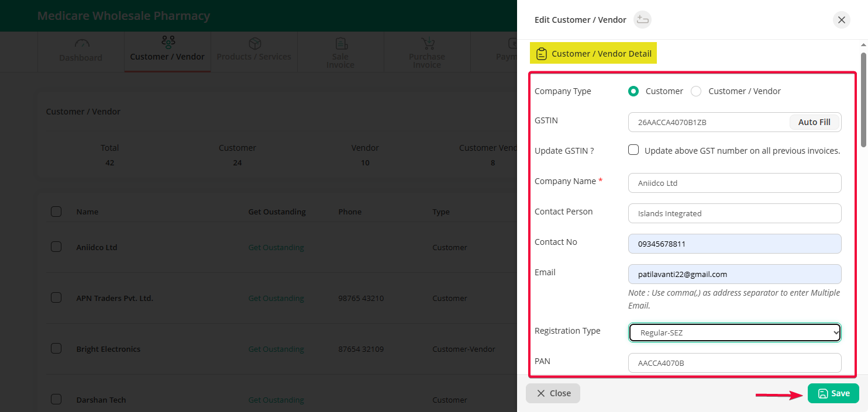Click the Sale Invoice document icon
Image resolution: width=868 pixels, height=412 pixels.
(341, 44)
